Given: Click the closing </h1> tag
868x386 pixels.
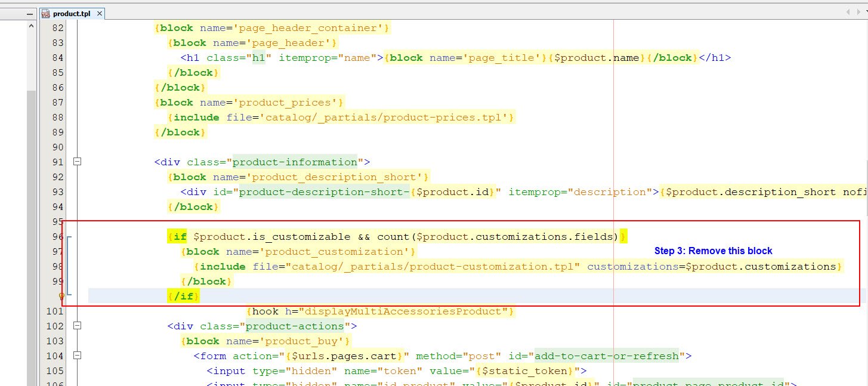Looking at the screenshot, I should (715, 58).
